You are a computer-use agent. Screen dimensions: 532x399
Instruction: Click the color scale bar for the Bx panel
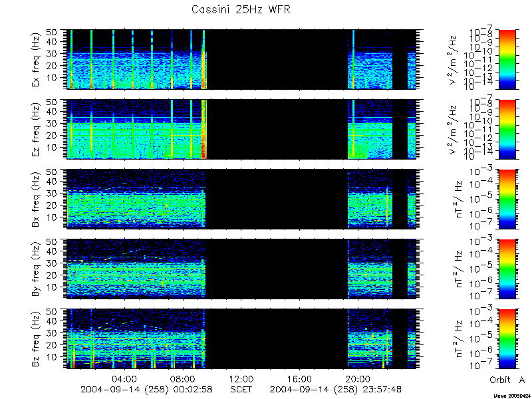click(x=507, y=199)
